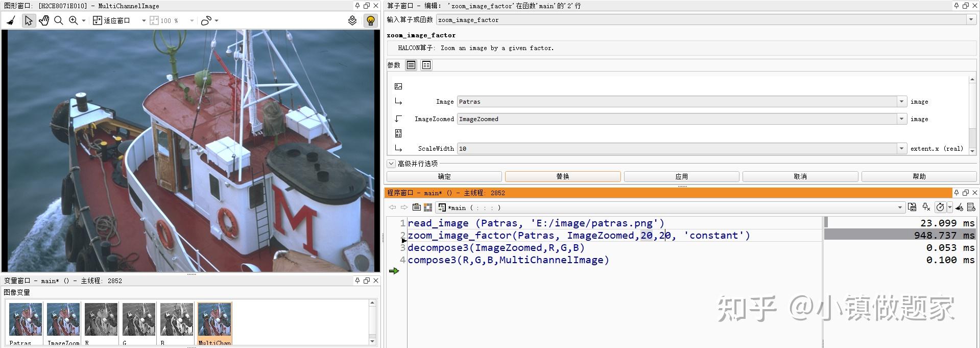This screenshot has height=348, width=980.
Task: Click the 确定 button
Action: pos(444,176)
